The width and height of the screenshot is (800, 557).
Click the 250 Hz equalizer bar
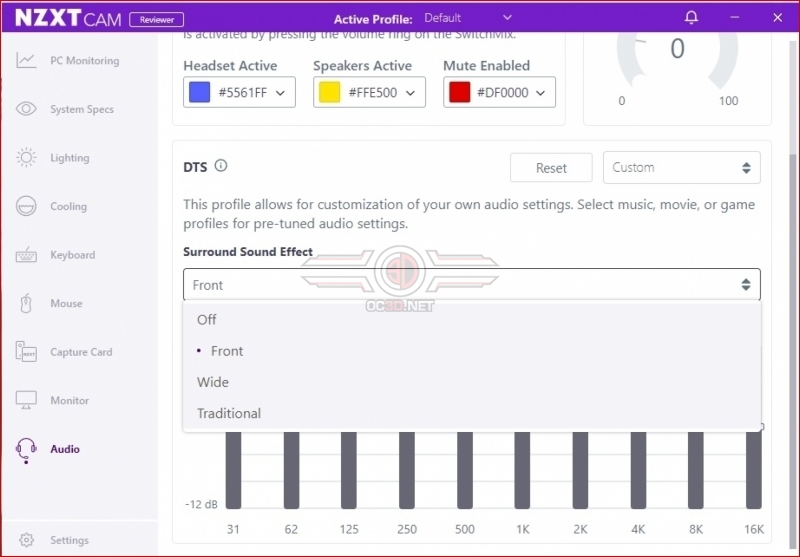pyautogui.click(x=407, y=470)
